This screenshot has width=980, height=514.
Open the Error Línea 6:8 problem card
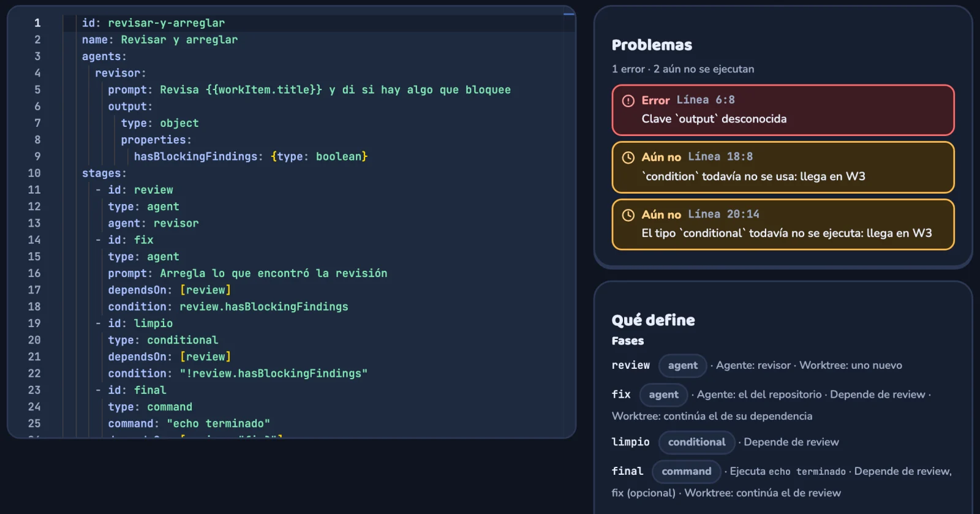783,110
